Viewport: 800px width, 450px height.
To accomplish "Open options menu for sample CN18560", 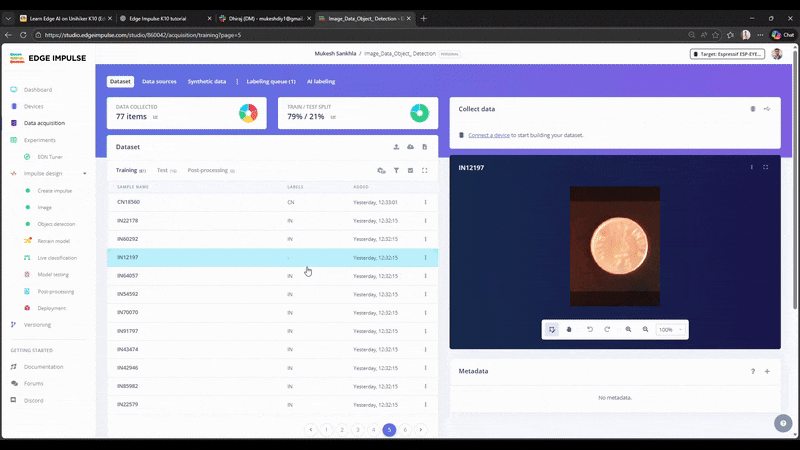I will pyautogui.click(x=425, y=202).
